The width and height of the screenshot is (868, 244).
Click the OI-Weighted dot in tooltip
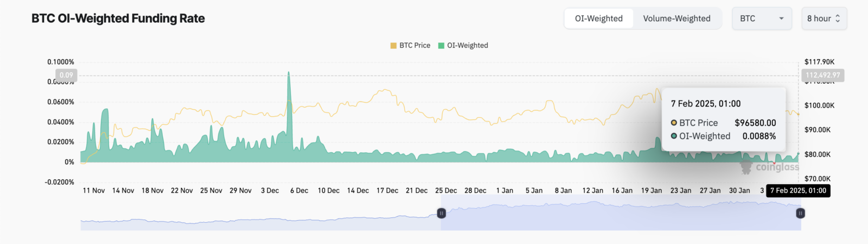(x=674, y=136)
